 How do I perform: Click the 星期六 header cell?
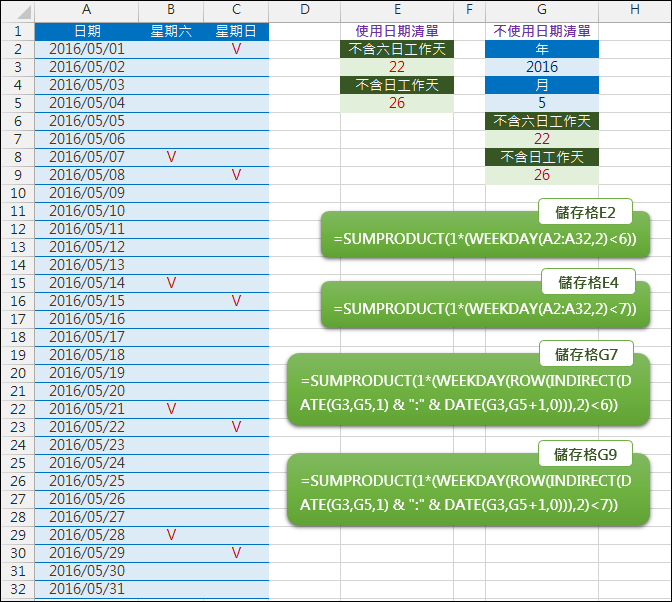click(171, 31)
